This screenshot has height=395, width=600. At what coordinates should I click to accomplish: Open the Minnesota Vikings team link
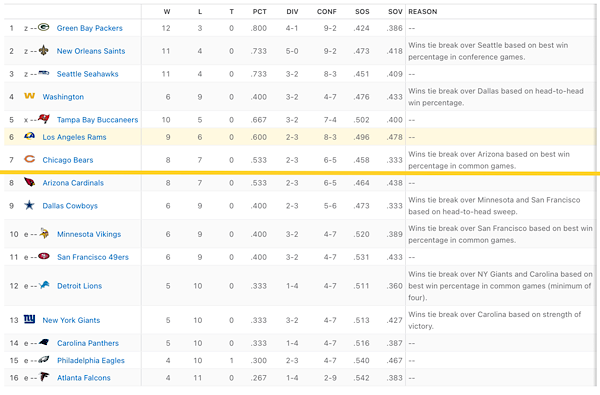tap(89, 234)
